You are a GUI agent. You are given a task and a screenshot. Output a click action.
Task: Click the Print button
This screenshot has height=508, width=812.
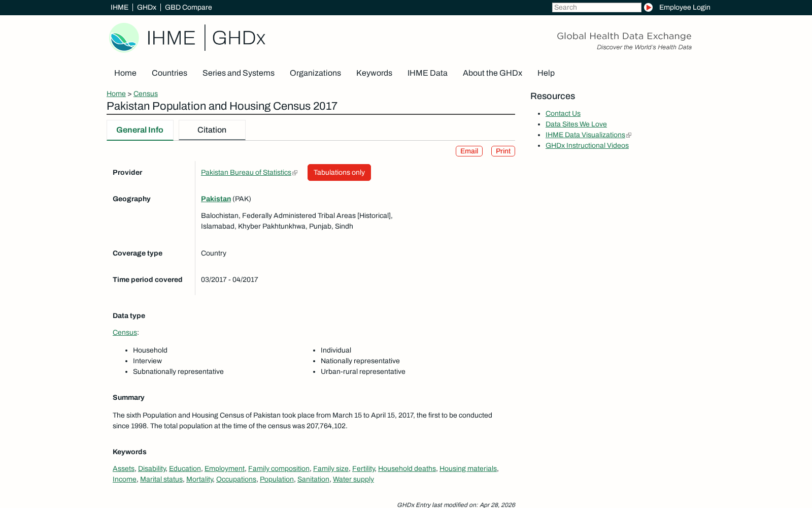[x=503, y=151]
